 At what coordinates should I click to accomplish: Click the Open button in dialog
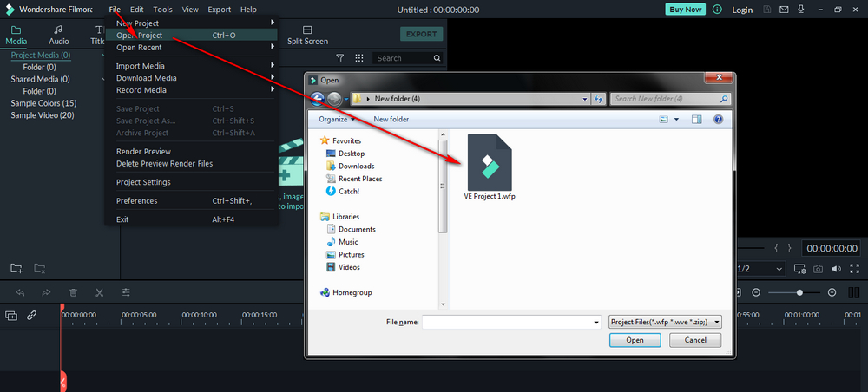pyautogui.click(x=635, y=340)
